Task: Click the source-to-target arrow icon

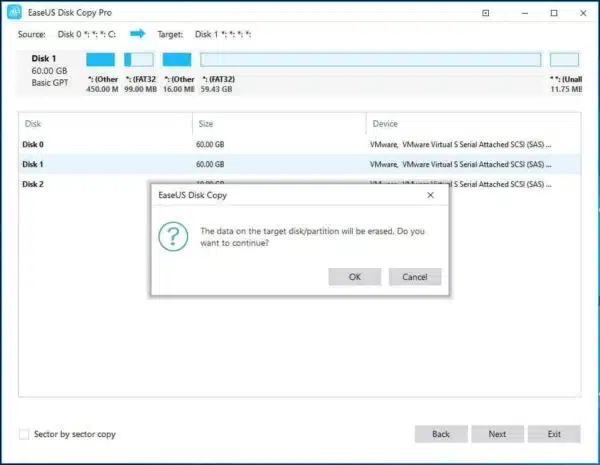Action: [137, 34]
